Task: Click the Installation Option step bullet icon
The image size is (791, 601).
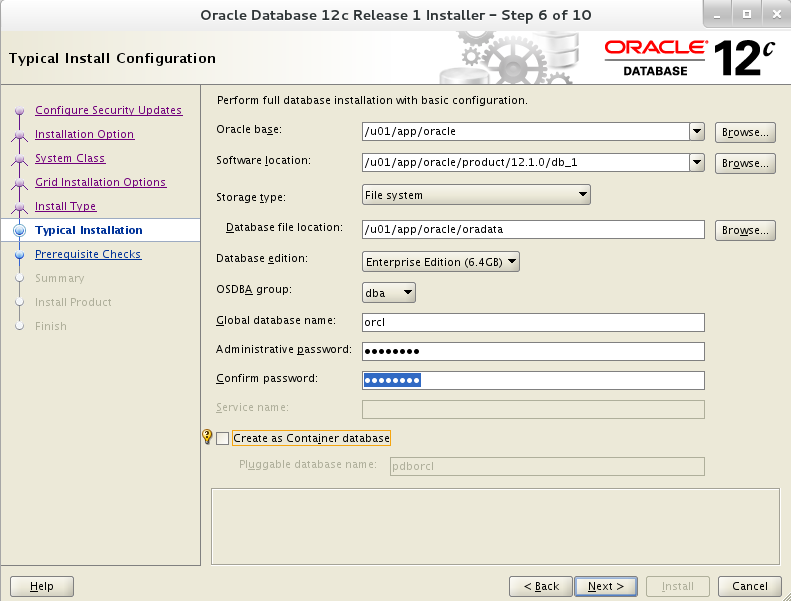Action: [x=20, y=135]
